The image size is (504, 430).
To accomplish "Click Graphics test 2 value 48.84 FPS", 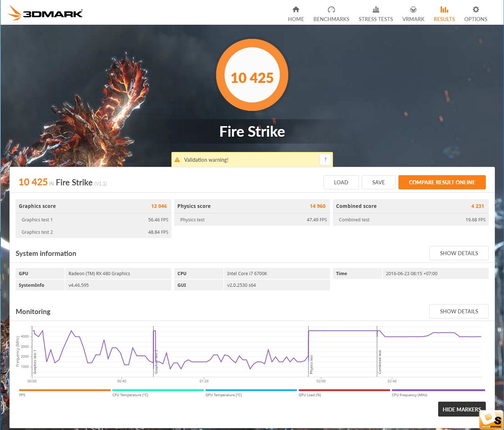I will click(158, 232).
